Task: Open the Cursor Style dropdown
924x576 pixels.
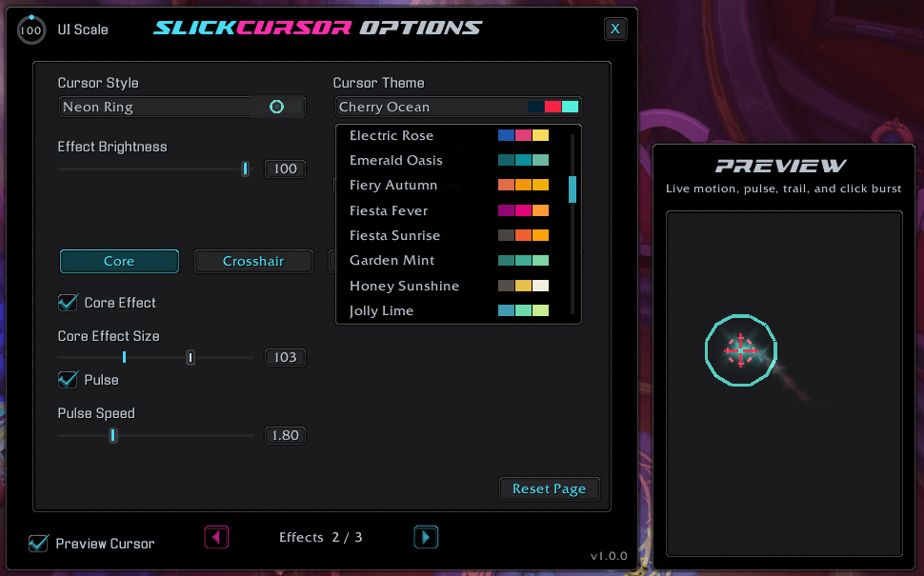Action: click(x=182, y=108)
